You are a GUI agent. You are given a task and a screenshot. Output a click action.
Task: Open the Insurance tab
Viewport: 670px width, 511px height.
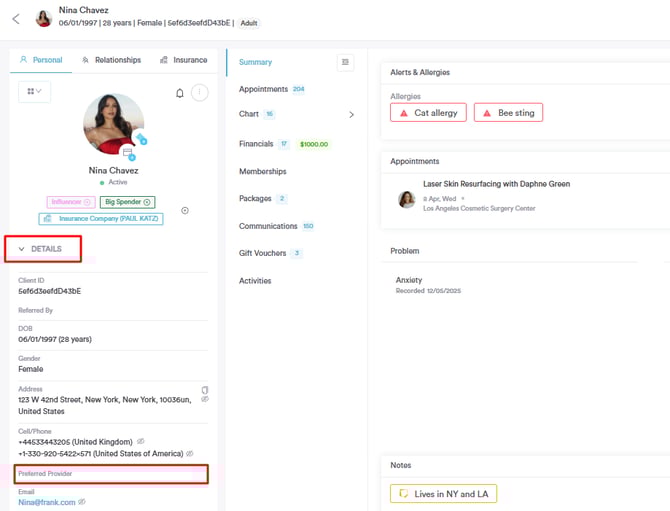pos(184,60)
